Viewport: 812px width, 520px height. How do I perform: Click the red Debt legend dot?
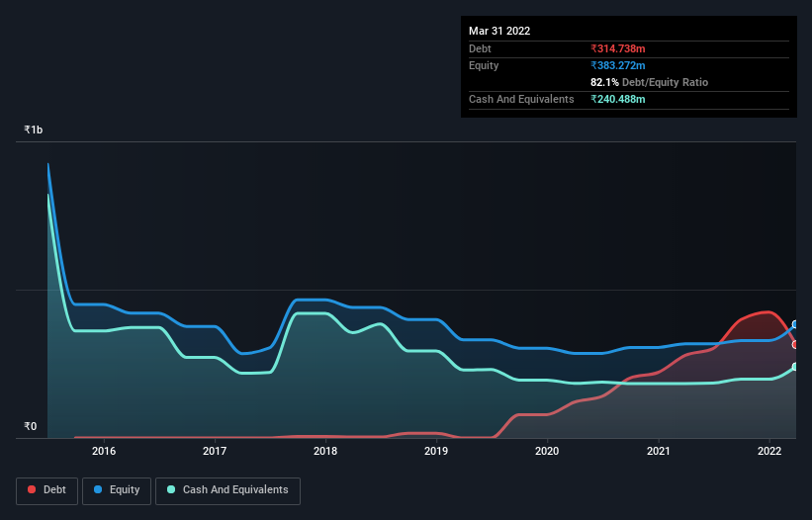(x=32, y=489)
